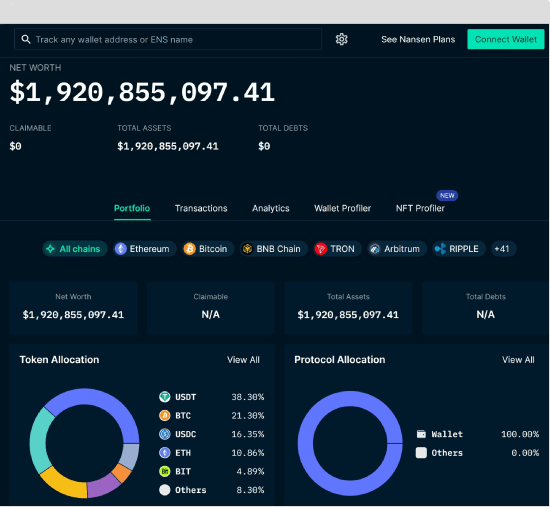Click the All chains sparkle icon
The height and width of the screenshot is (507, 550).
(51, 249)
